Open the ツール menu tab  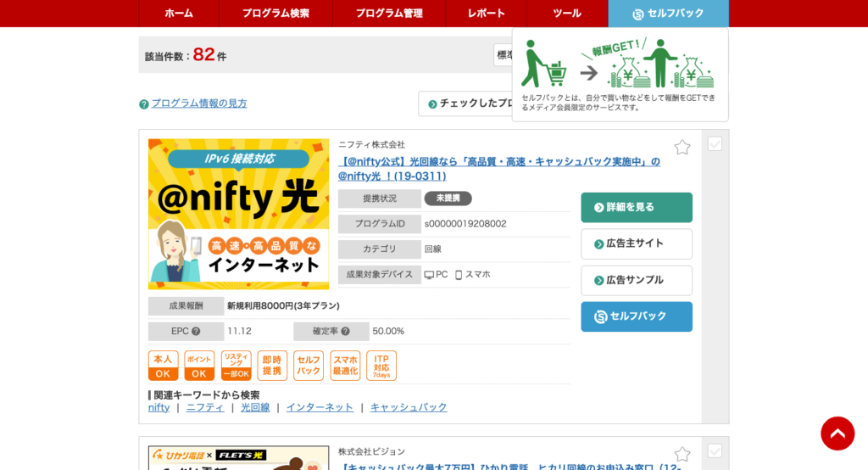tap(567, 14)
